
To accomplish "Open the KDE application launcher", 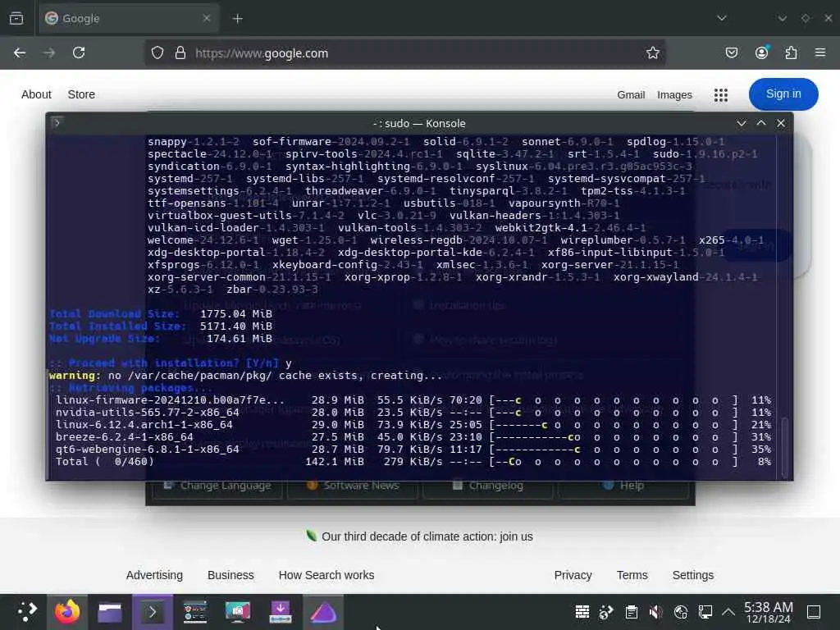I will (x=27, y=612).
